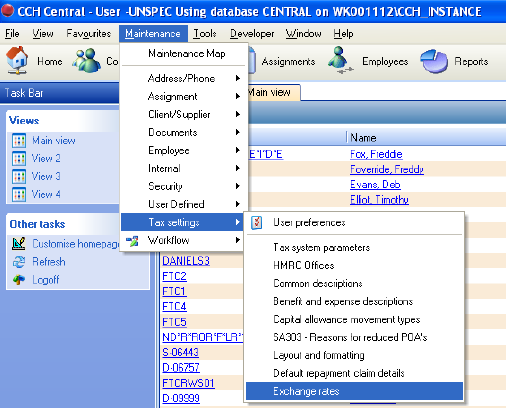Screen dimensions: 506x410
Task: Click the View 2 grid icon
Action: pos(19,158)
